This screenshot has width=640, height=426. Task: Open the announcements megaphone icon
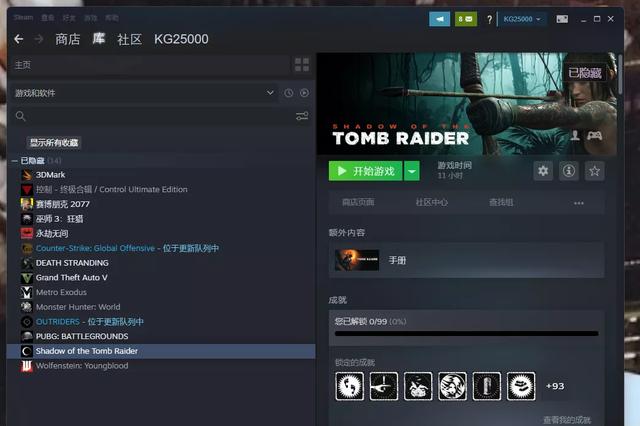(x=439, y=19)
